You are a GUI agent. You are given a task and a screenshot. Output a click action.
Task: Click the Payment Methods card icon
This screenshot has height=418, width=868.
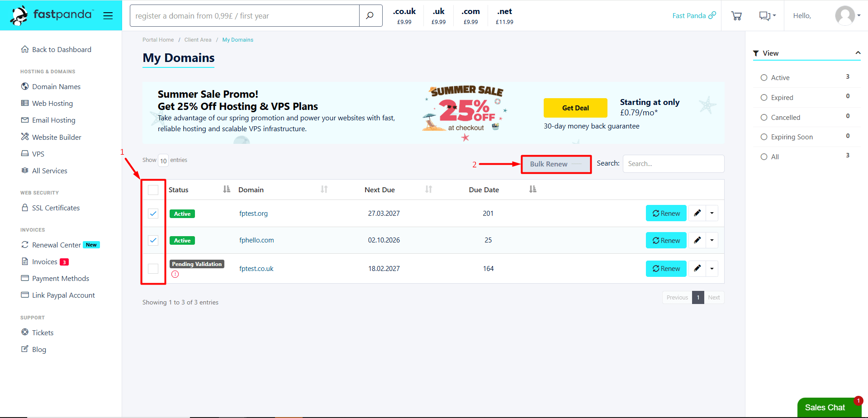(25, 278)
